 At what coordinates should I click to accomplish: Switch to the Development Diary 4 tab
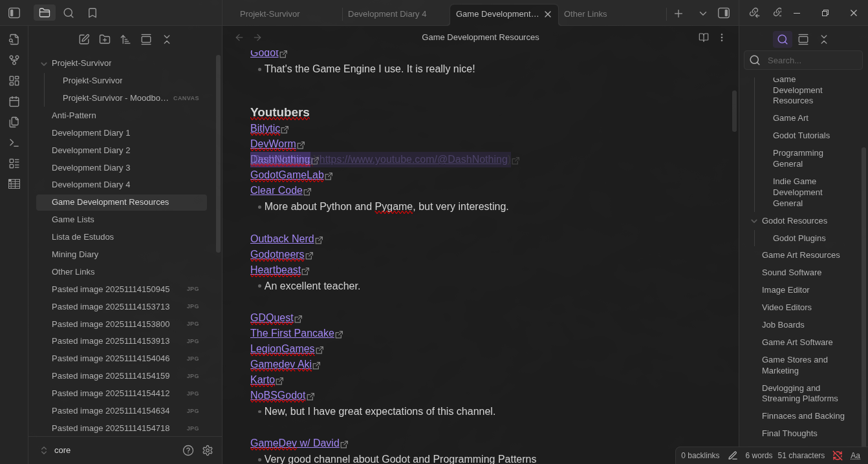pos(387,14)
